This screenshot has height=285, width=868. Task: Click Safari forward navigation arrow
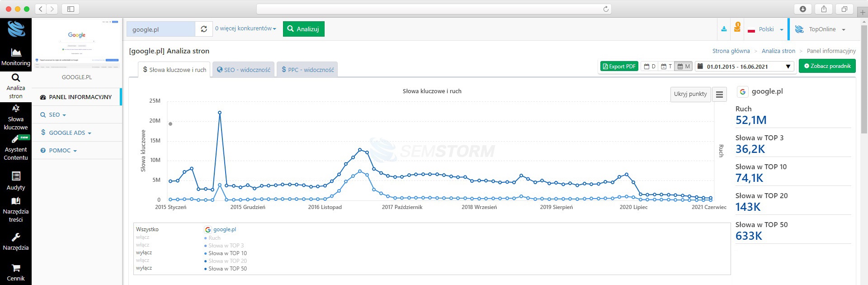click(x=52, y=9)
